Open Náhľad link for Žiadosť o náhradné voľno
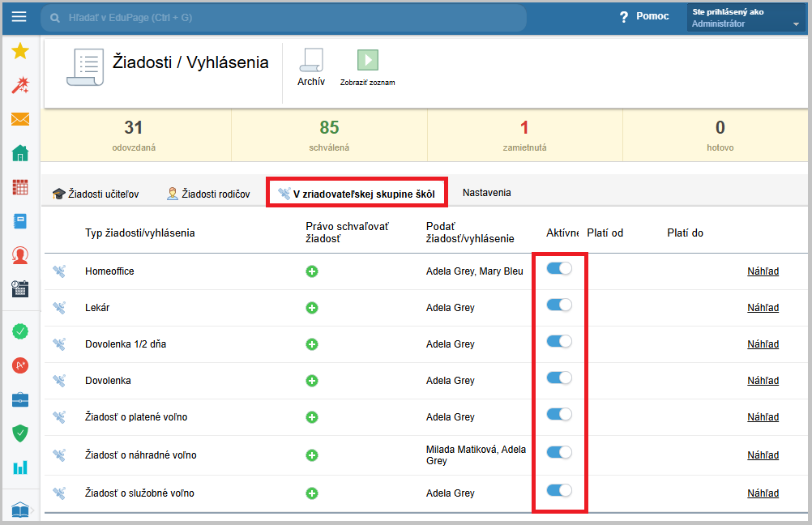 (763, 455)
